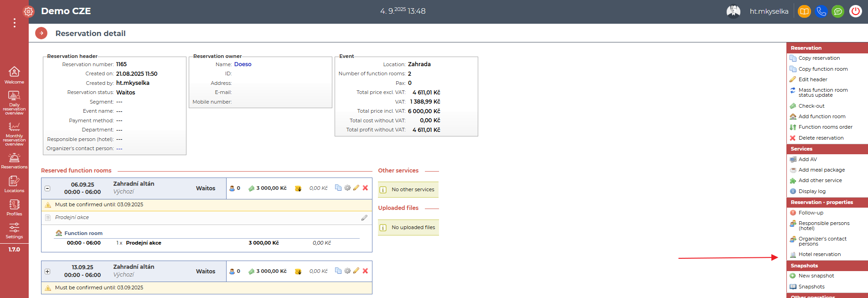Click Edit header

click(x=812, y=79)
